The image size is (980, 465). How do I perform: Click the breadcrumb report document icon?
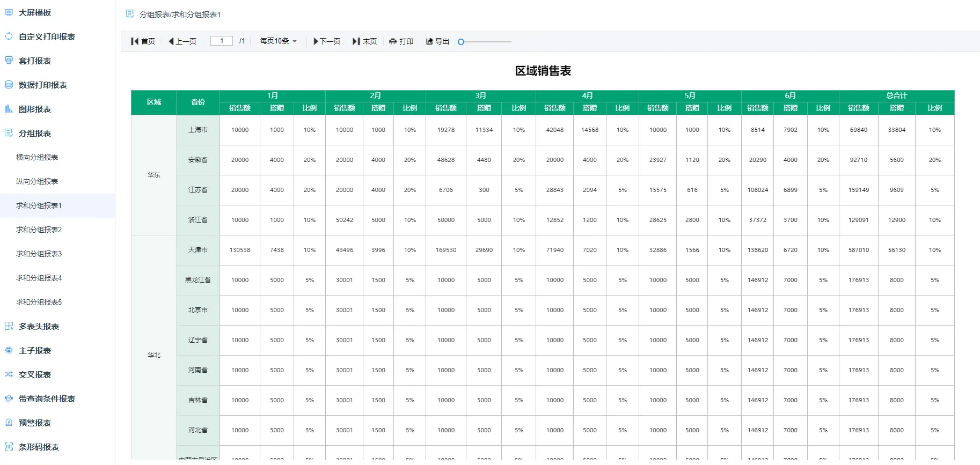pyautogui.click(x=130, y=14)
